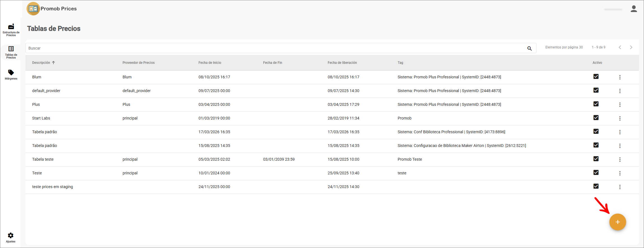Click the Promob Prices logo
This screenshot has width=644, height=248.
pos(33,9)
